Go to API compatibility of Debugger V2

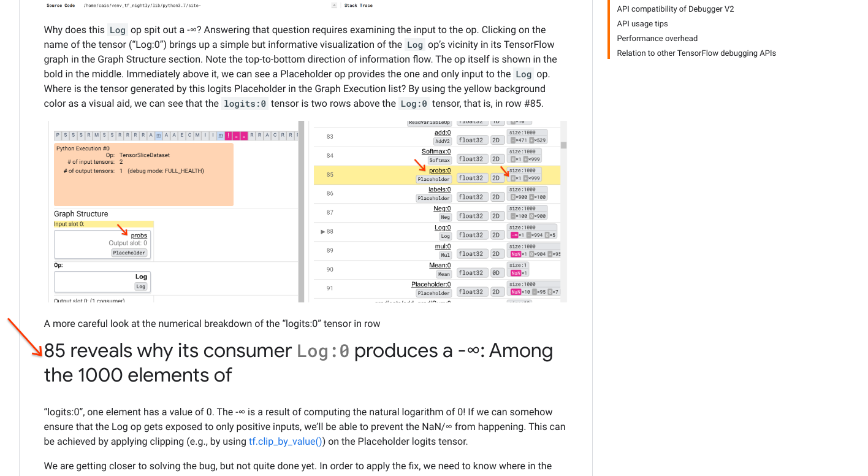tap(675, 9)
